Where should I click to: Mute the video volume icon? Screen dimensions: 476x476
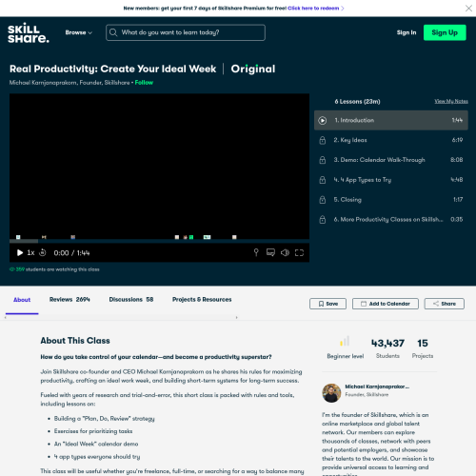285,252
